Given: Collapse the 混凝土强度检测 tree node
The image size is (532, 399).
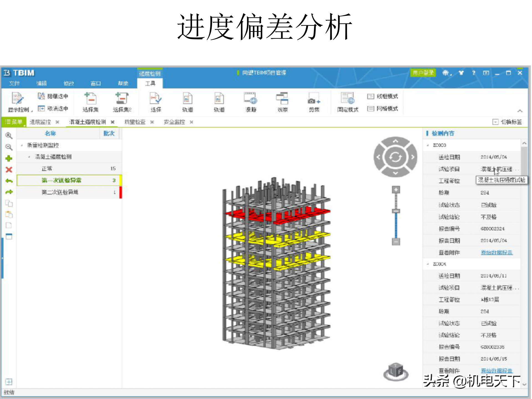Looking at the screenshot, I should pyautogui.click(x=29, y=157).
